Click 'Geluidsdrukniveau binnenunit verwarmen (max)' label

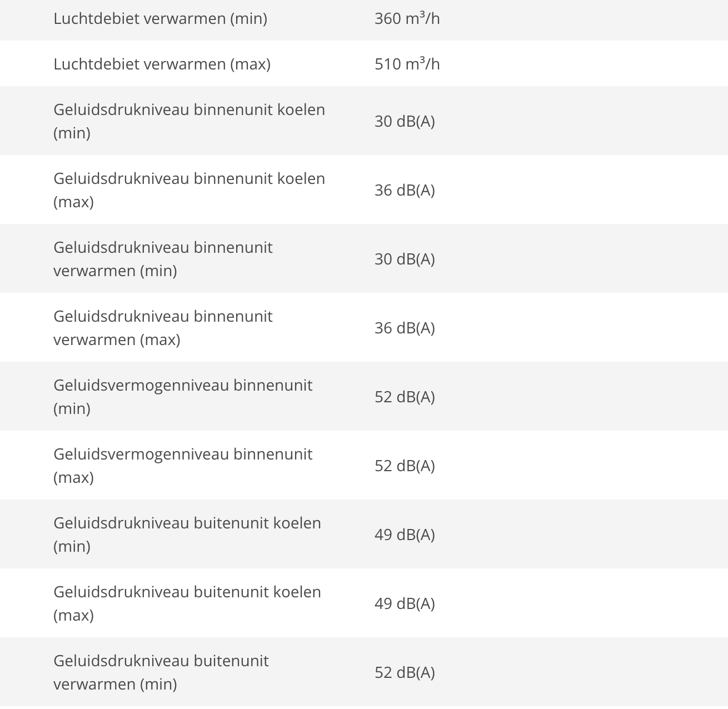[163, 328]
